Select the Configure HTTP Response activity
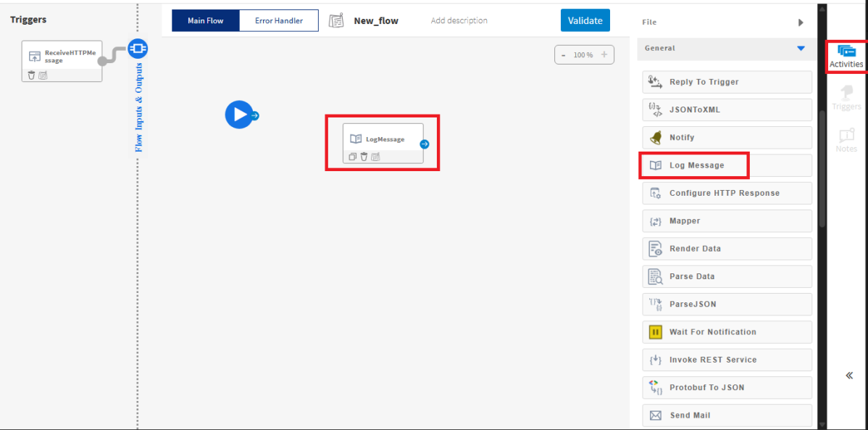This screenshot has height=430, width=868. coord(727,193)
